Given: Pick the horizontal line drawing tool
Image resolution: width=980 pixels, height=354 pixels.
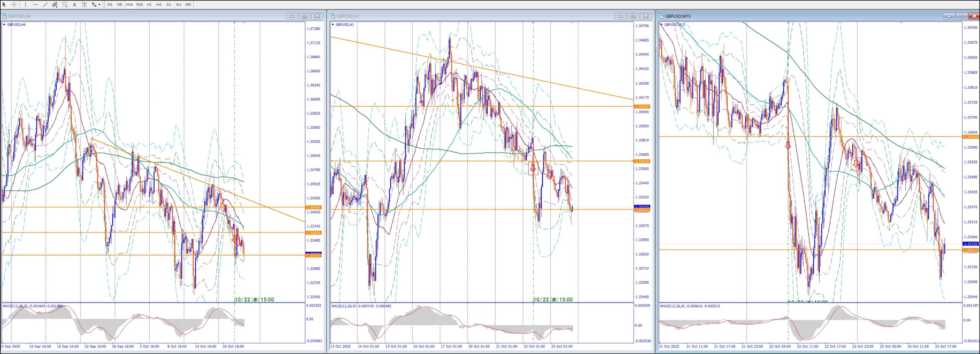Looking at the screenshot, I should coord(35,5).
